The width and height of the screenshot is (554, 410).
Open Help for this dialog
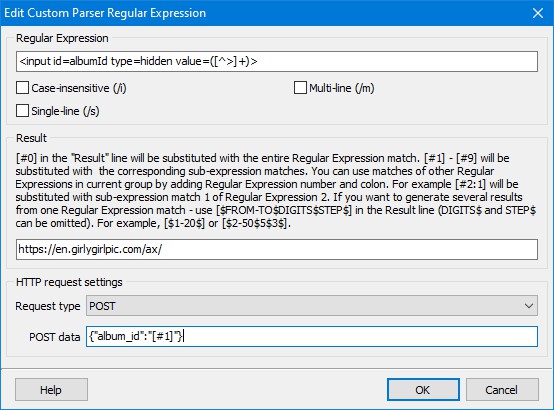51,390
